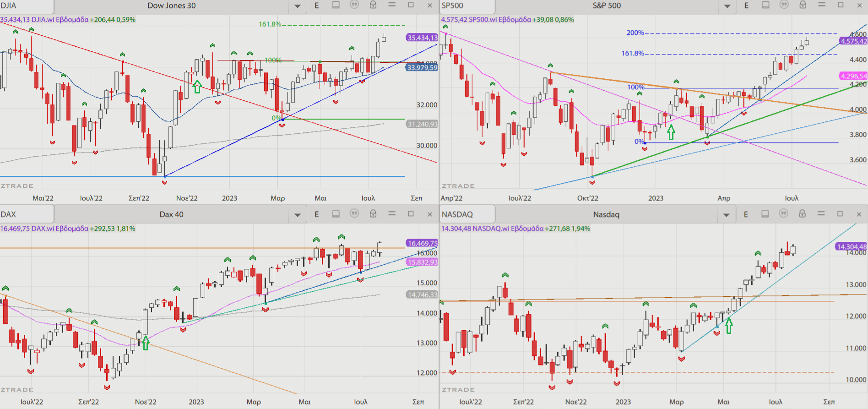Maximize the Dow Jones 30 chart panel

coord(411,5)
